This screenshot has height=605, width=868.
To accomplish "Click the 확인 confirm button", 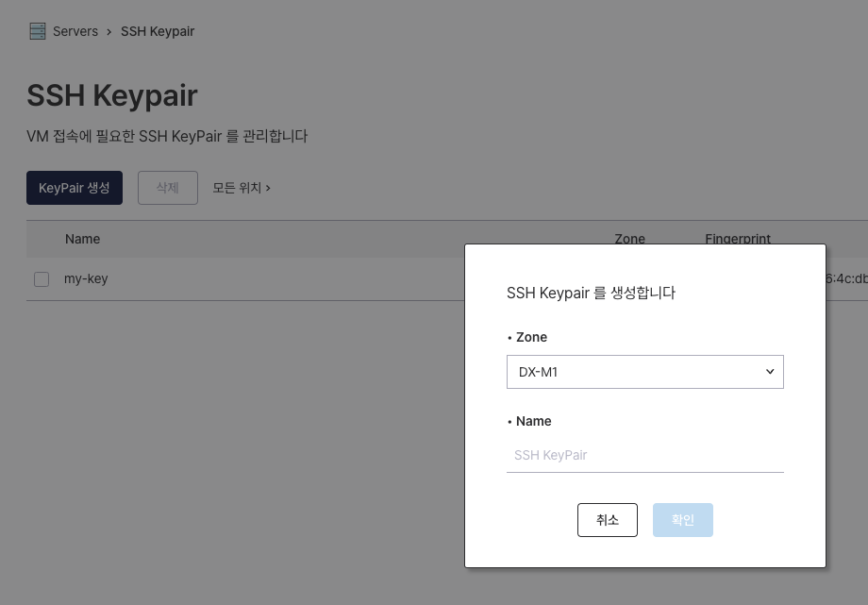I will [x=682, y=519].
